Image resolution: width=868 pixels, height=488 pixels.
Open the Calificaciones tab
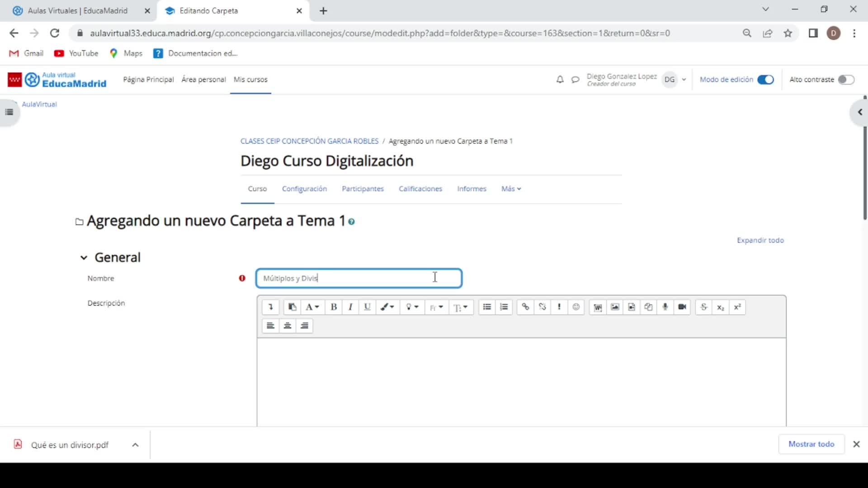420,189
